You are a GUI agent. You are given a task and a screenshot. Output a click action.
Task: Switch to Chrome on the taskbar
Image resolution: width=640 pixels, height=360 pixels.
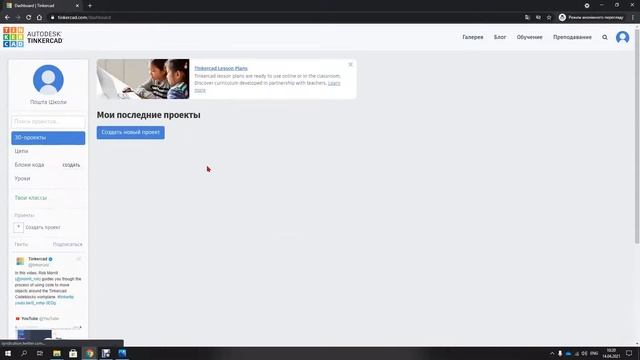pos(90,353)
